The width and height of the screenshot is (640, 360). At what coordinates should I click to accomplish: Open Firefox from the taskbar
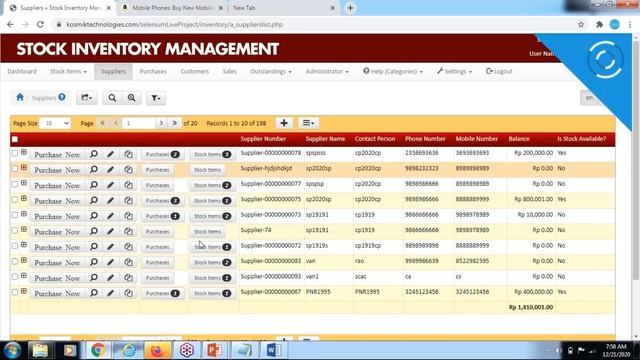157,350
